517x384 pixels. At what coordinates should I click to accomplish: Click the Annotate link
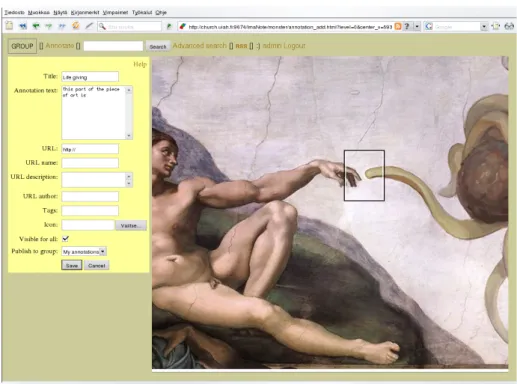[x=60, y=46]
